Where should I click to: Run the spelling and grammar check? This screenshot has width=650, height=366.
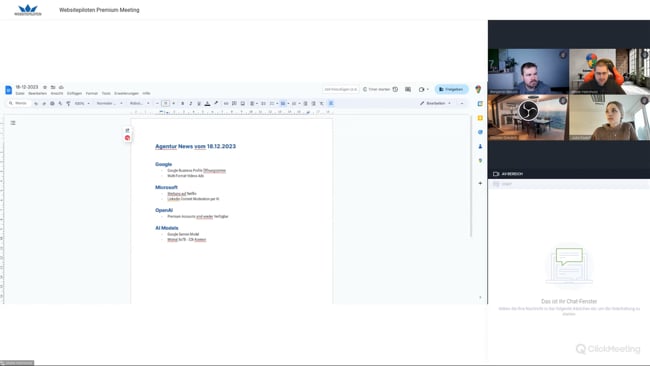tap(60, 103)
